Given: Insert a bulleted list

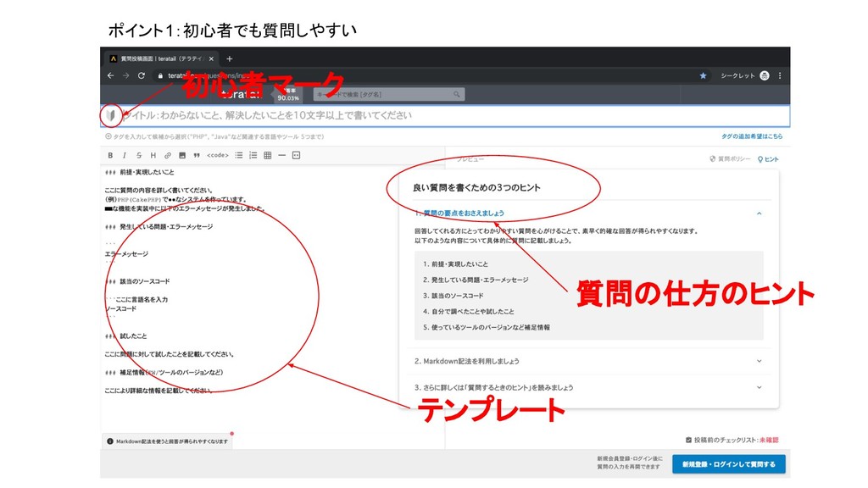Looking at the screenshot, I should (x=238, y=156).
